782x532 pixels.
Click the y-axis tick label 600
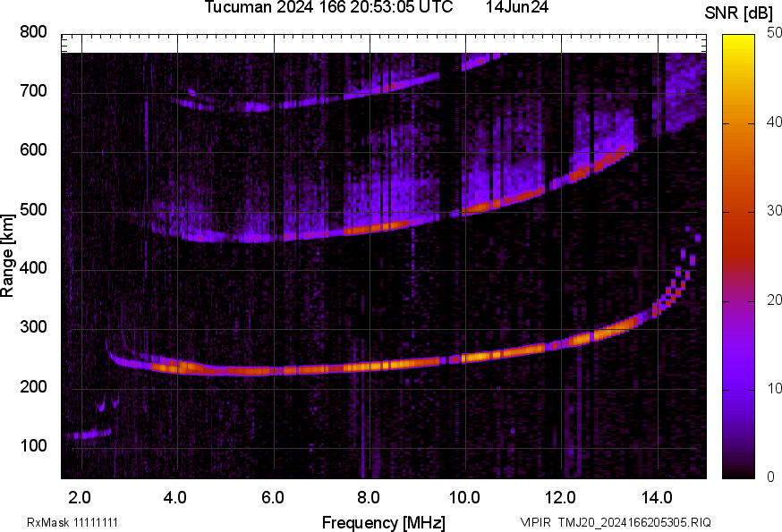click(33, 150)
